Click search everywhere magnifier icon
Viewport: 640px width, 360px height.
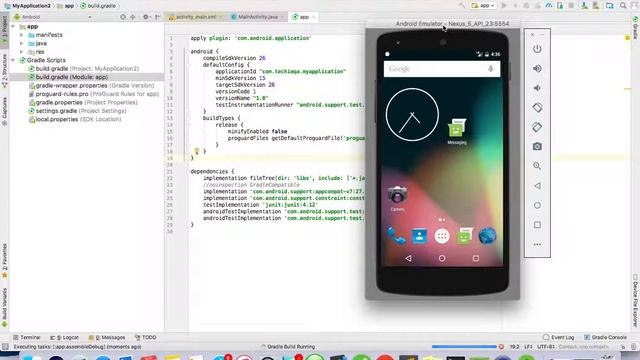pyautogui.click(x=623, y=6)
